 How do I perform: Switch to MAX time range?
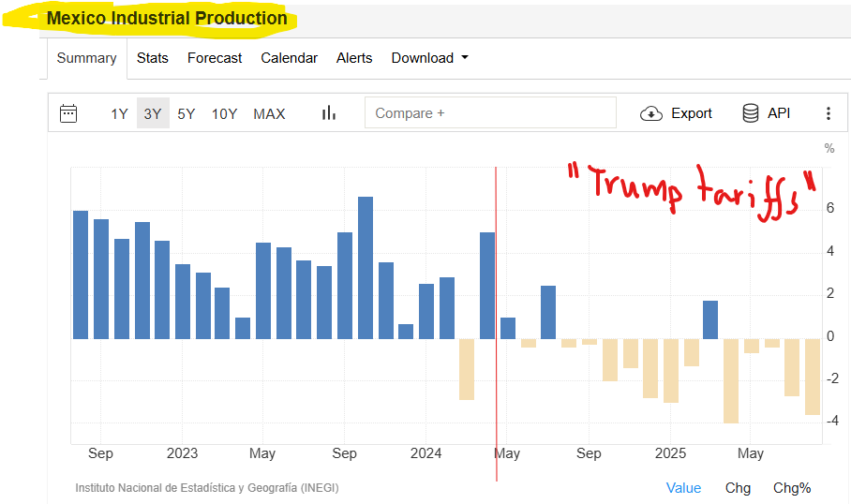(269, 114)
